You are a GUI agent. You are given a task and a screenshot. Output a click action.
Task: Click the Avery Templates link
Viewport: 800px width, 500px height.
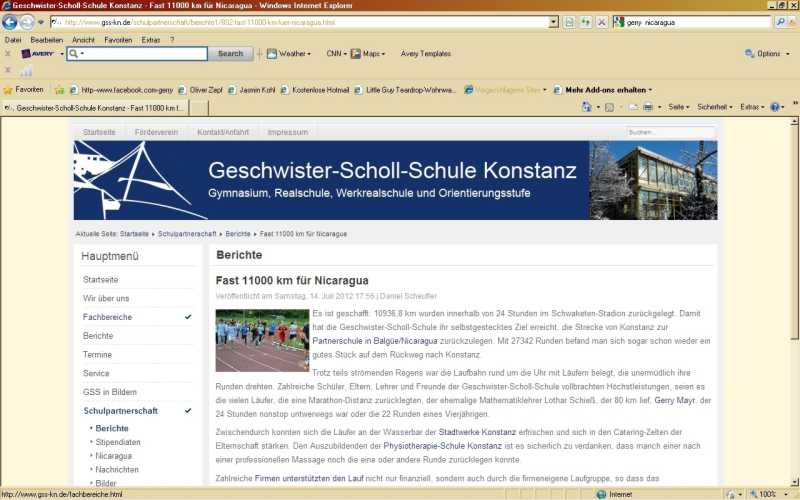[426, 54]
